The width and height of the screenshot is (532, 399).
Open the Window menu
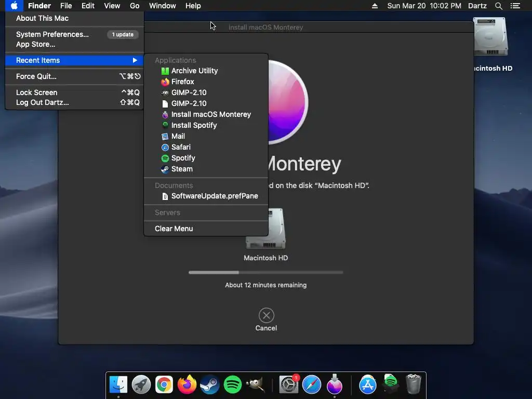[x=163, y=6]
